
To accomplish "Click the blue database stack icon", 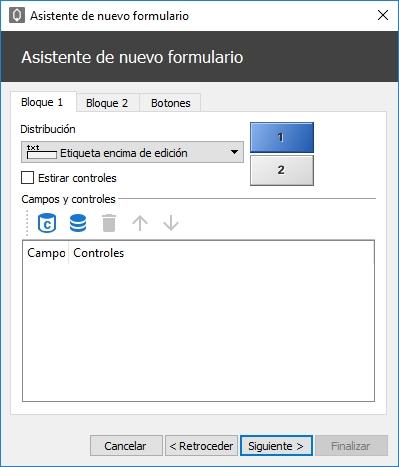I will (78, 223).
